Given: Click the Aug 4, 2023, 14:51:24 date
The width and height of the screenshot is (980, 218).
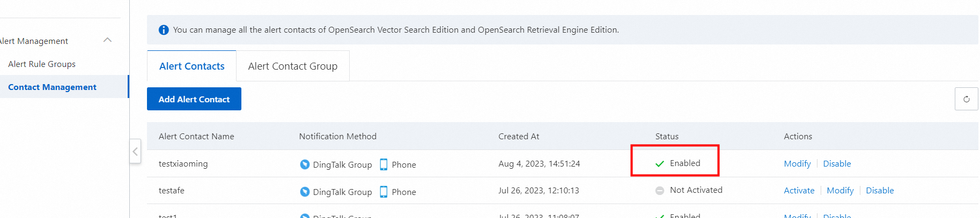Looking at the screenshot, I should (539, 163).
